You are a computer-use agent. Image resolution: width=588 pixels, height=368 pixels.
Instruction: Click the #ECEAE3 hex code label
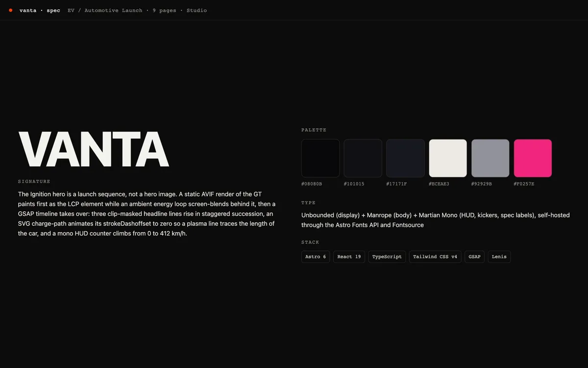coord(439,184)
